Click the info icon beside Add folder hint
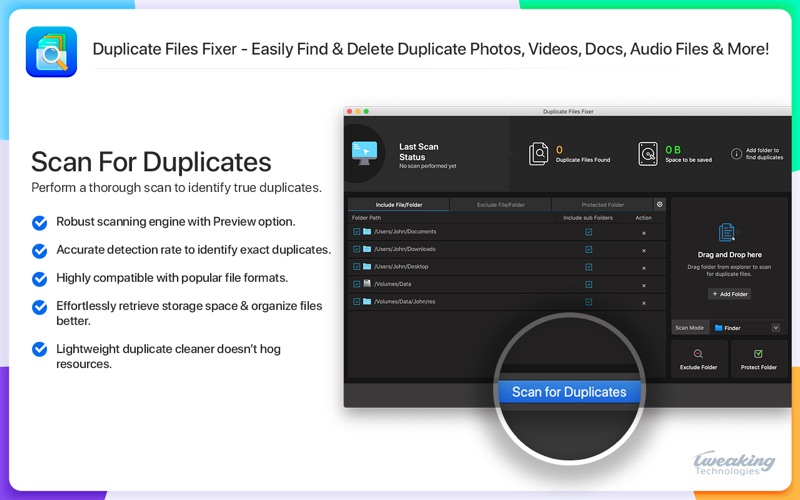 click(x=736, y=154)
